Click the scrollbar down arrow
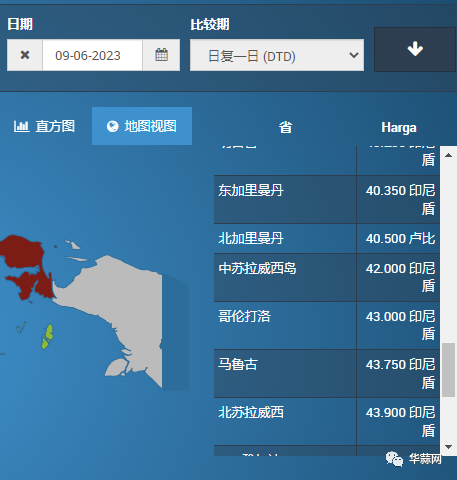This screenshot has height=480, width=457. tap(448, 447)
